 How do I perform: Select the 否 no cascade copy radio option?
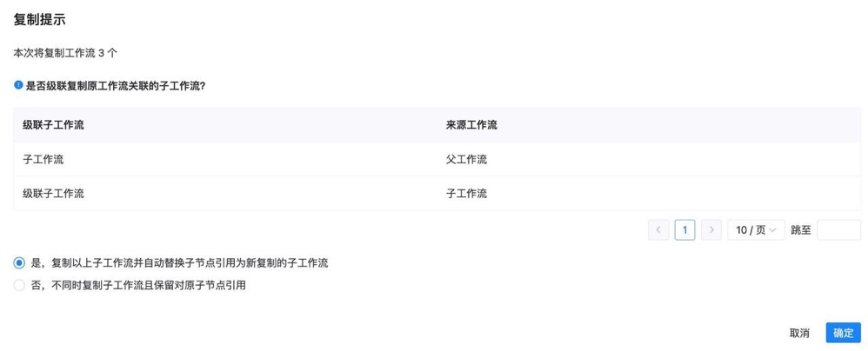pyautogui.click(x=19, y=285)
